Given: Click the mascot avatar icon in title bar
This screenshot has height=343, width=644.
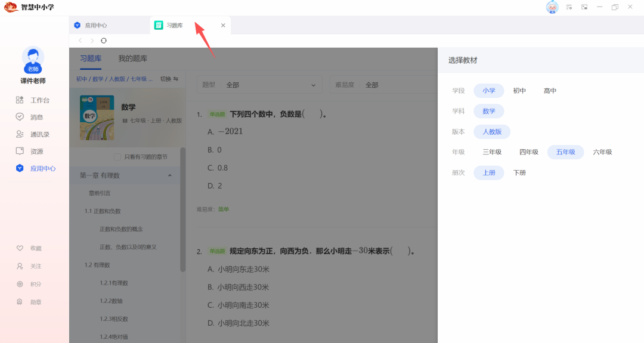Looking at the screenshot, I should (x=552, y=7).
